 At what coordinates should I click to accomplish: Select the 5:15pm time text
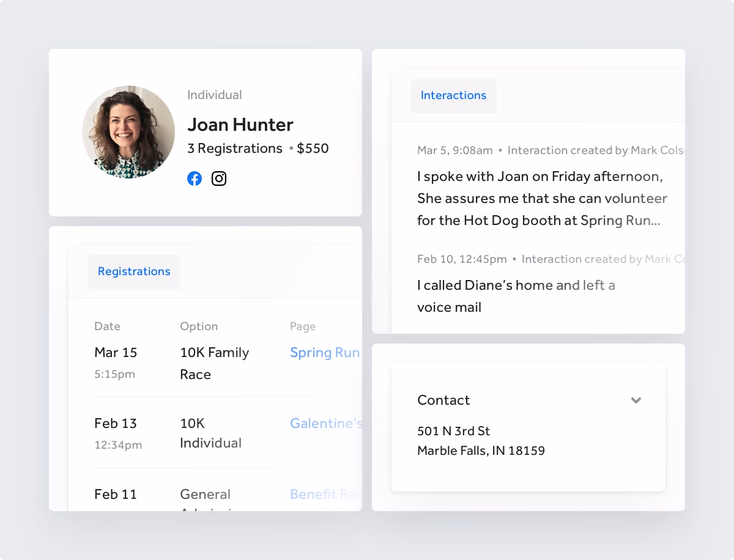(x=114, y=374)
